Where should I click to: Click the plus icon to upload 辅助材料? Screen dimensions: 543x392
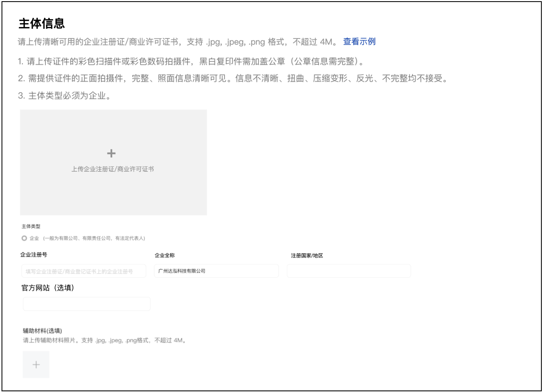tap(36, 364)
